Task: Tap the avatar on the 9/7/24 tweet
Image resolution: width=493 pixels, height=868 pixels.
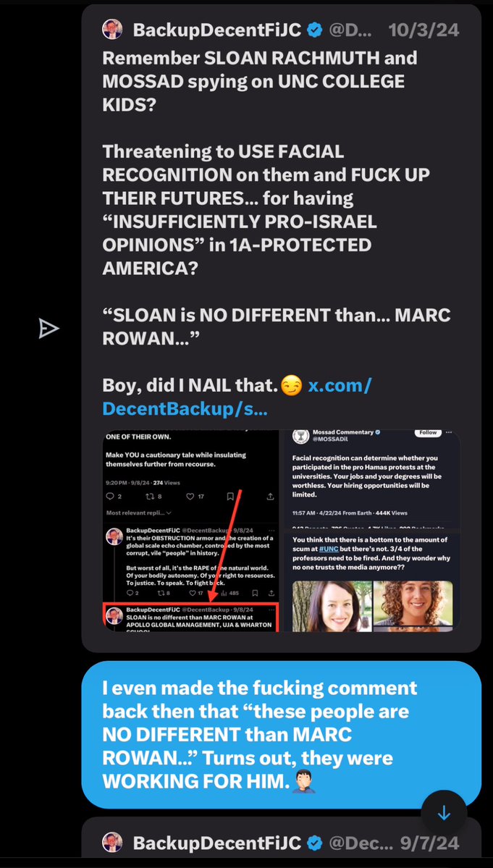Action: (x=112, y=843)
